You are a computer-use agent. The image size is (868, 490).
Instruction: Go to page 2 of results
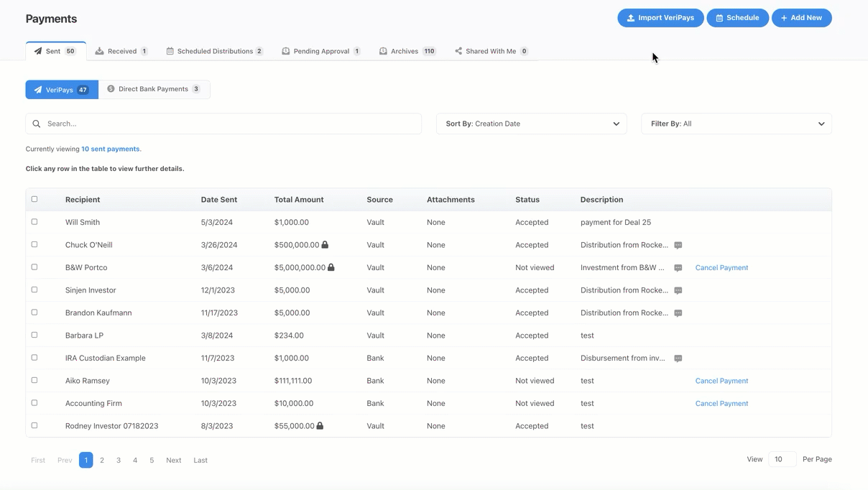coord(102,460)
